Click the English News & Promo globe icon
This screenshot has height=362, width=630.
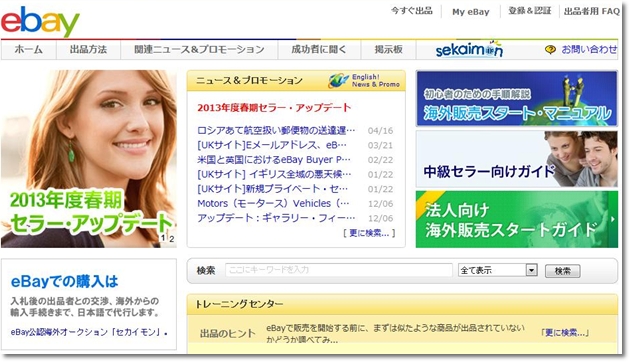point(338,80)
